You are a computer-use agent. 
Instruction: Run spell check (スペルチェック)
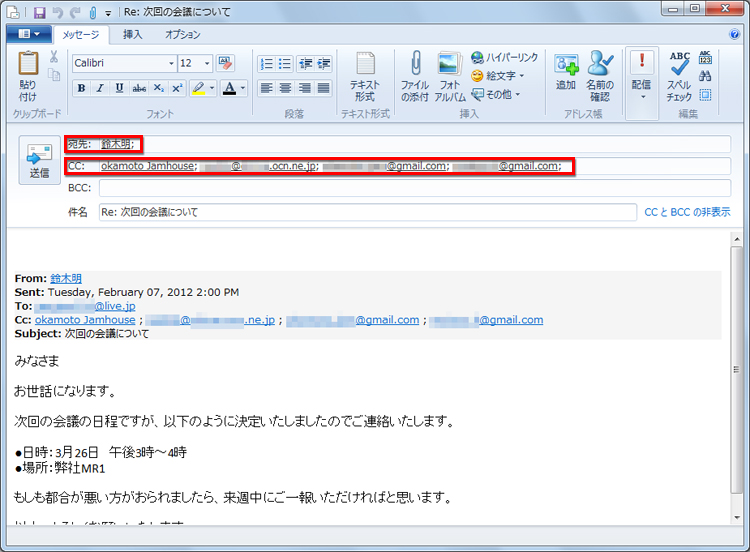click(679, 77)
